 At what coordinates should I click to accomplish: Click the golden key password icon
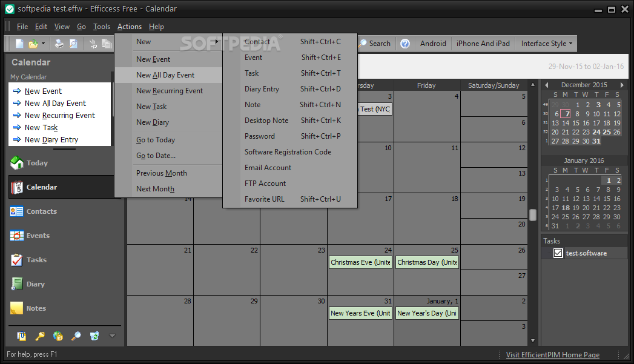point(39,336)
